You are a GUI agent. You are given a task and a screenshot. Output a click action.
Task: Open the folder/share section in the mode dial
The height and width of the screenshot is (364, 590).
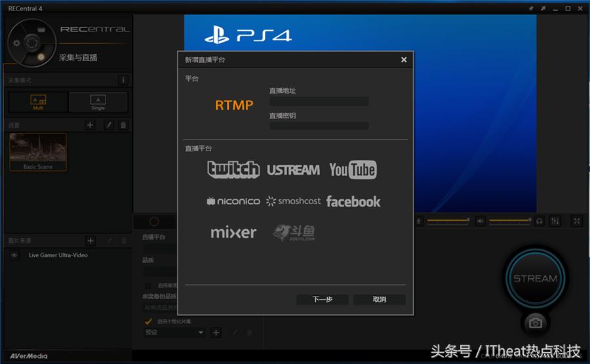pos(41,29)
